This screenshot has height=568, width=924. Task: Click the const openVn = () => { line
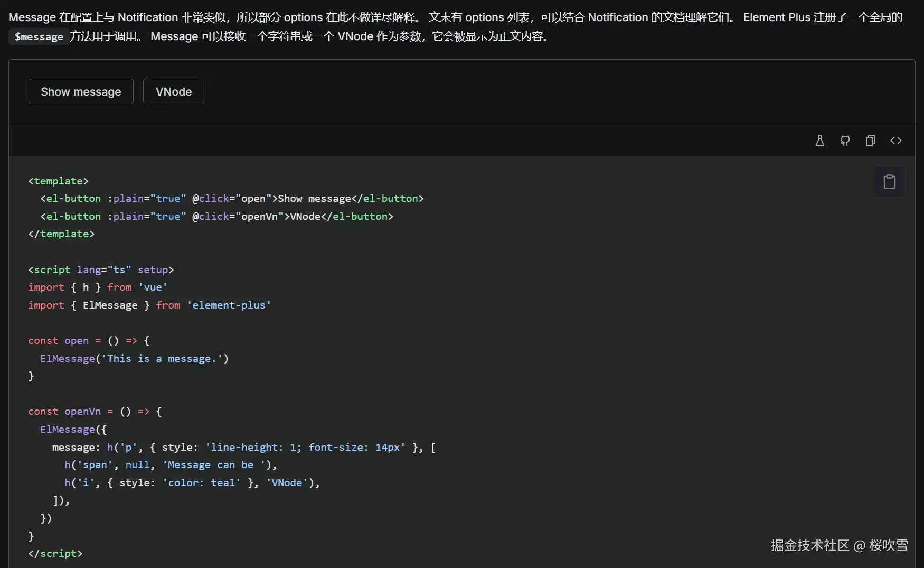pos(95,411)
